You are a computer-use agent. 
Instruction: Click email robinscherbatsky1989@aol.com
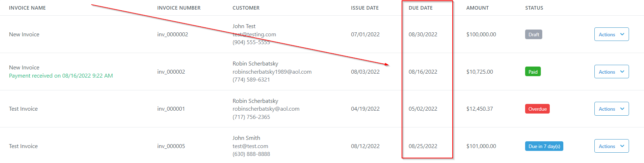(272, 72)
